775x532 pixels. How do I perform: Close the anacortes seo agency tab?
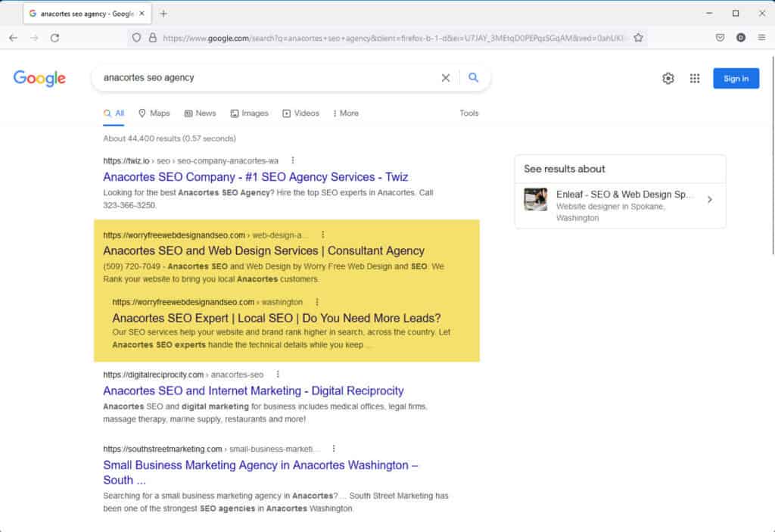[x=142, y=14]
